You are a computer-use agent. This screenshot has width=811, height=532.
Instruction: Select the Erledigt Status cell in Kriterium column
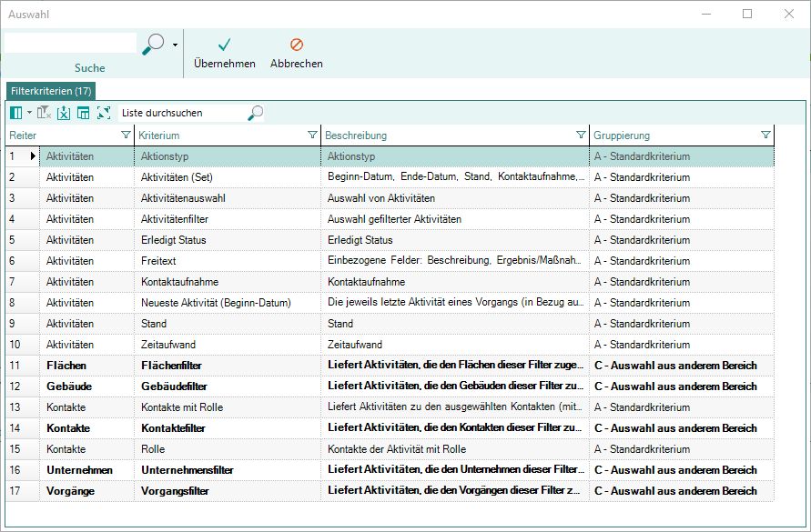[228, 240]
